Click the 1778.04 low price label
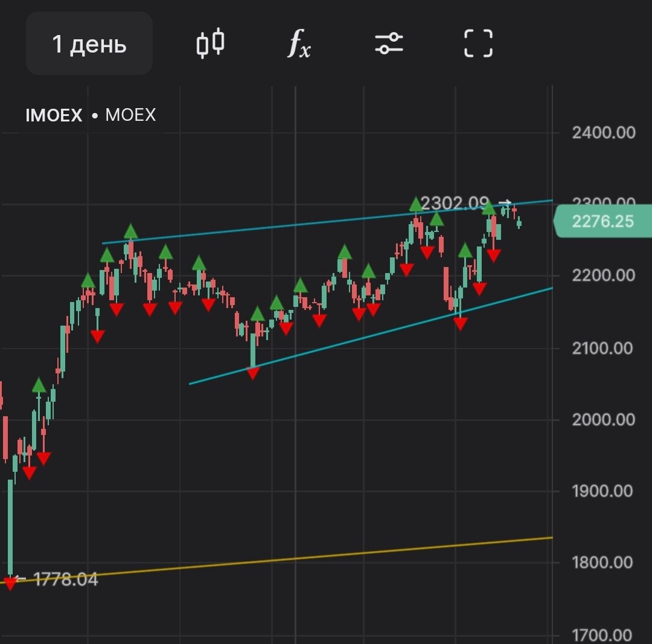The width and height of the screenshot is (652, 644). pyautogui.click(x=66, y=579)
